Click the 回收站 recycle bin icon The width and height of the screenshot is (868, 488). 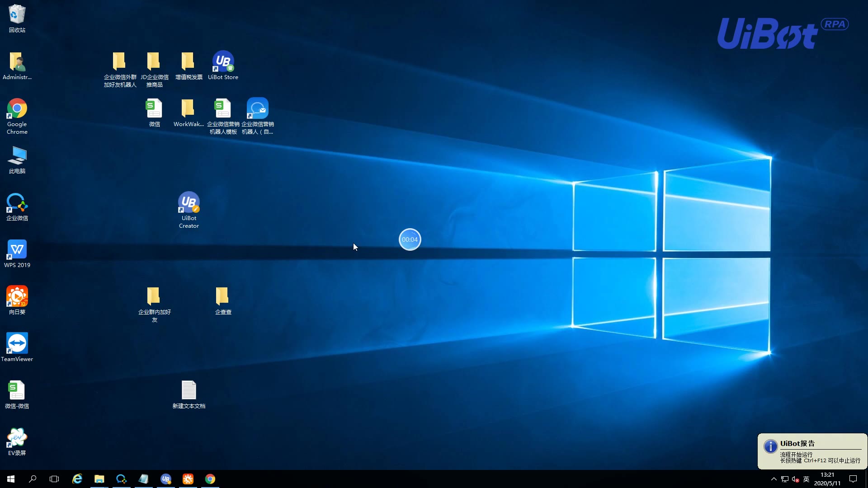[x=17, y=15]
